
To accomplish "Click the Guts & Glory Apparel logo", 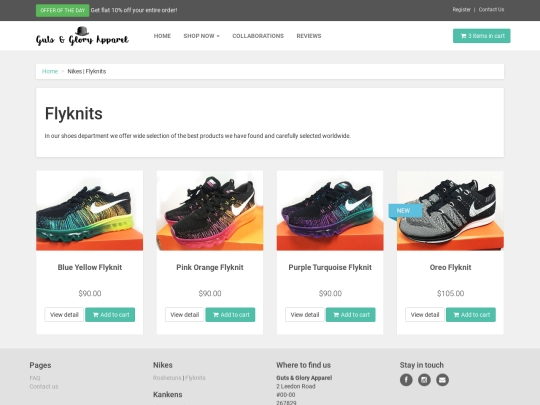I will [x=82, y=36].
